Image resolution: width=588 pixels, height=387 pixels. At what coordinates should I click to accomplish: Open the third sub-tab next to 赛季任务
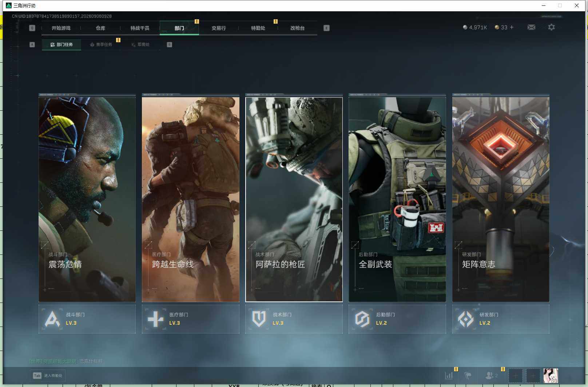(140, 44)
